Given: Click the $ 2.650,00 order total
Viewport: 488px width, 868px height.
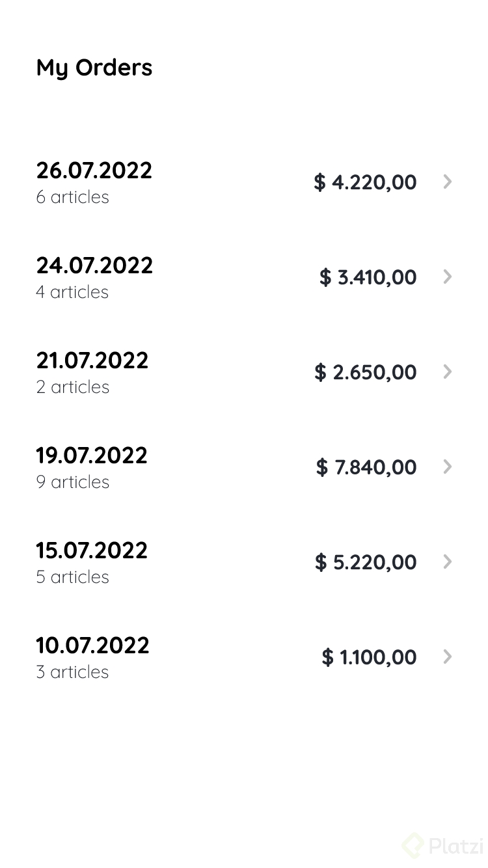Looking at the screenshot, I should 366,372.
